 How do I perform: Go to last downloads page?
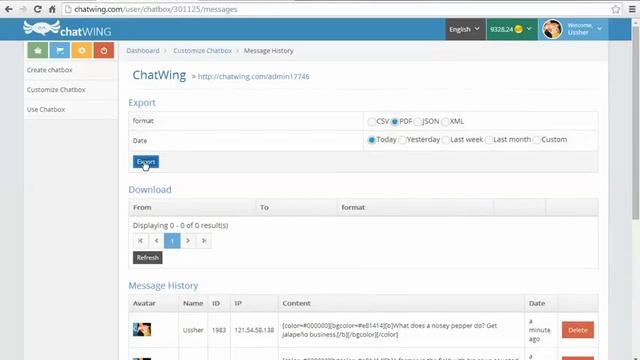[204, 241]
